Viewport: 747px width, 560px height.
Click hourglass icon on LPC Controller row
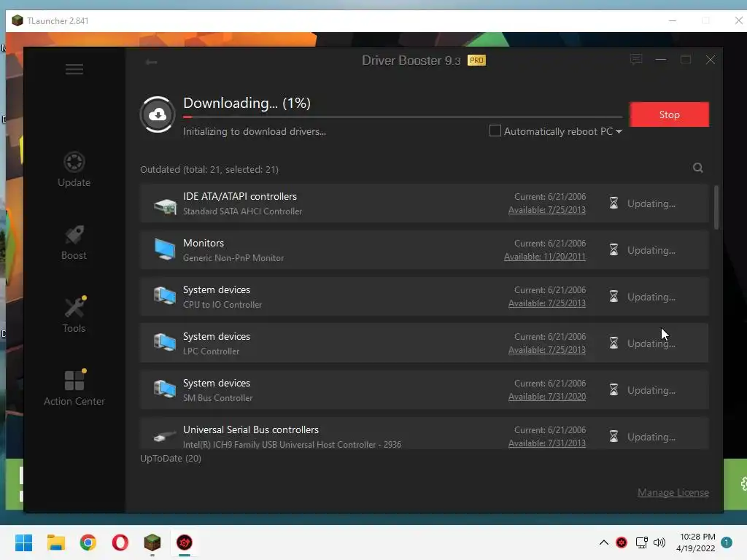point(614,343)
